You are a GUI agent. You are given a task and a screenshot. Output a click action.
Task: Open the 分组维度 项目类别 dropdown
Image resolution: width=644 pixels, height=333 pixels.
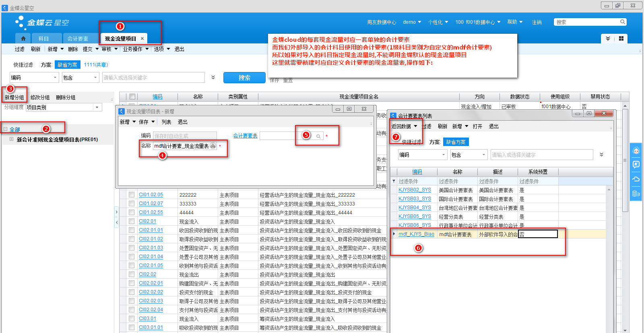point(97,107)
